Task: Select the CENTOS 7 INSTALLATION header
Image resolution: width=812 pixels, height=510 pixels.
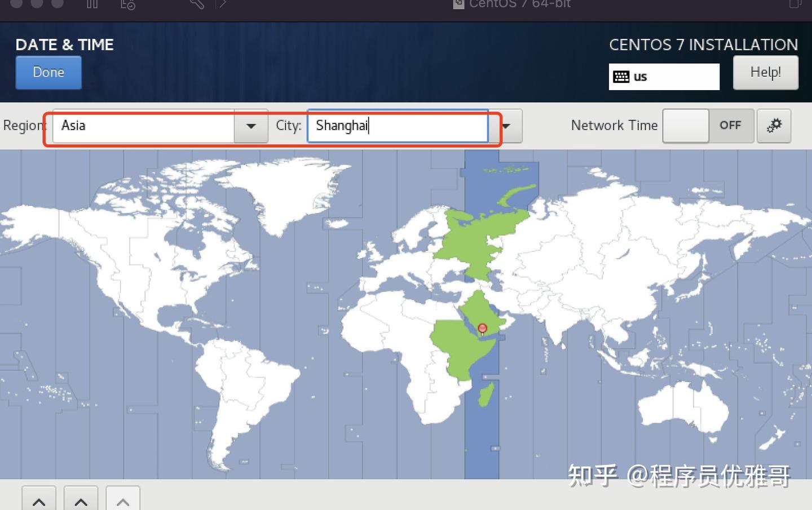Action: [x=703, y=45]
